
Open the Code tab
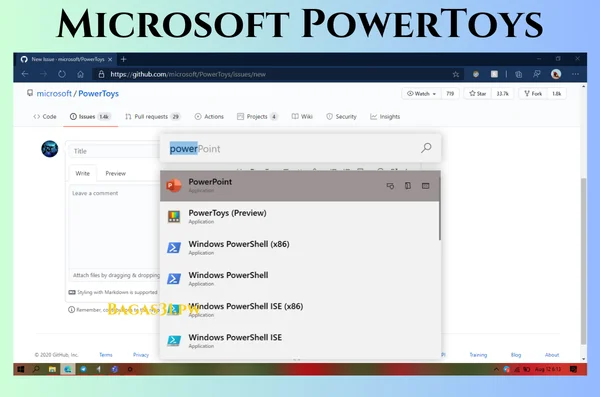(45, 116)
